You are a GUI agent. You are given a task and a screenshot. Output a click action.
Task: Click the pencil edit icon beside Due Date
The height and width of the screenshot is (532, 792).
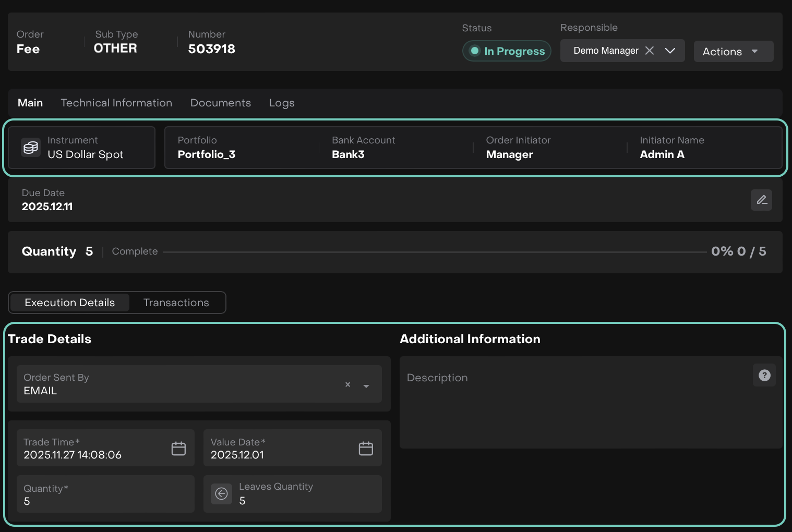(x=761, y=200)
